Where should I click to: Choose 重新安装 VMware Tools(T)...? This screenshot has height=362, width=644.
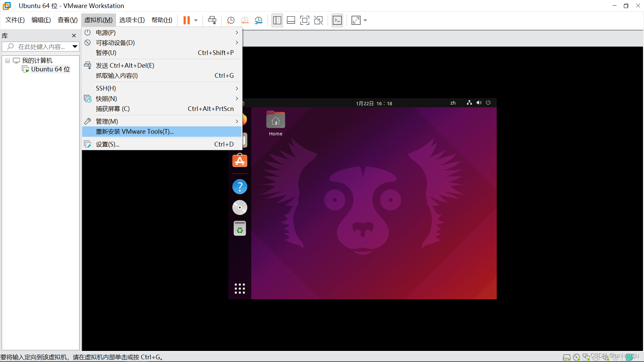click(162, 131)
